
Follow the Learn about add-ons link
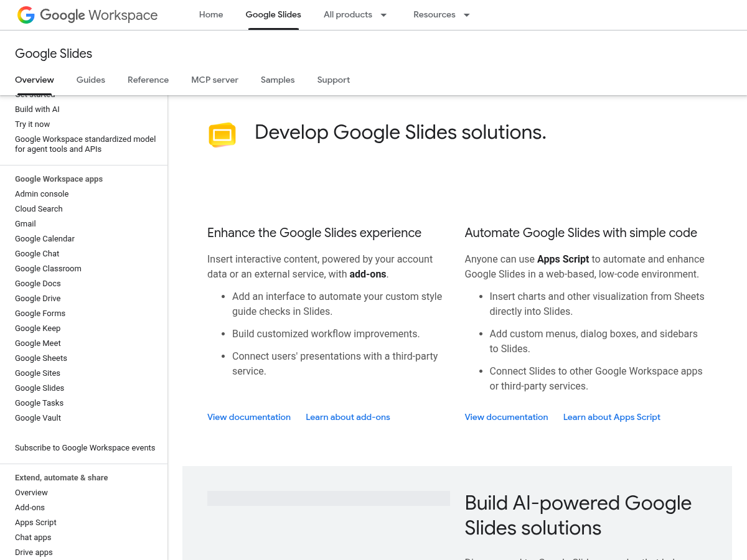click(x=348, y=417)
